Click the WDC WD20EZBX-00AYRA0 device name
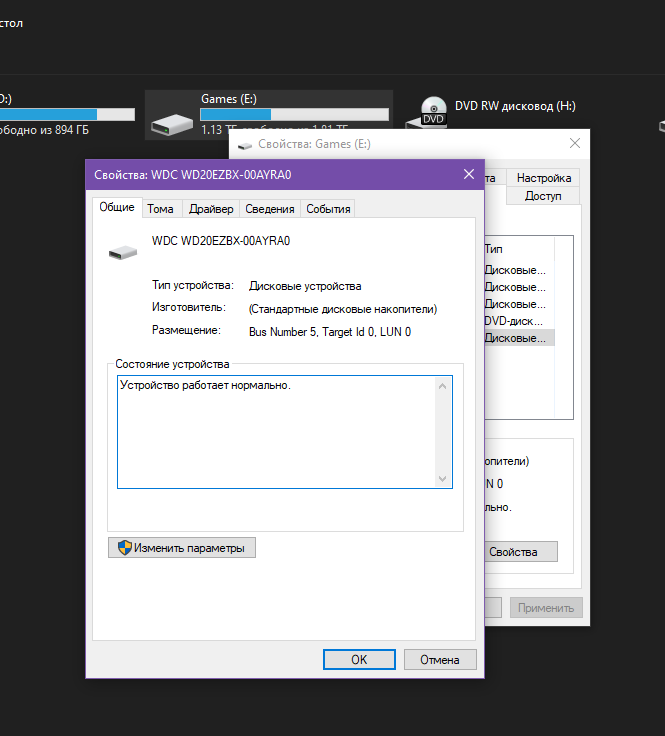Screen dimensions: 665x736 click(x=221, y=241)
